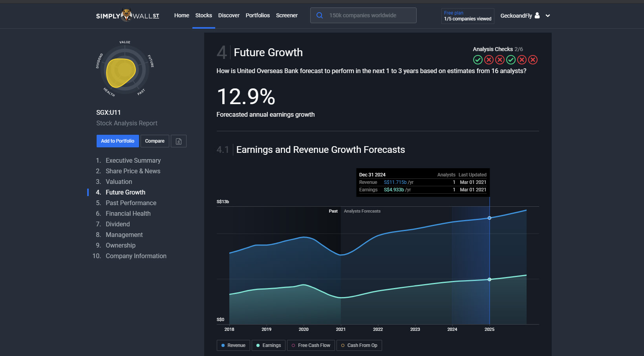Screen dimensions: 644x356
Task: Click the 'Analysts Forecasts' chart label
Action: click(x=362, y=211)
